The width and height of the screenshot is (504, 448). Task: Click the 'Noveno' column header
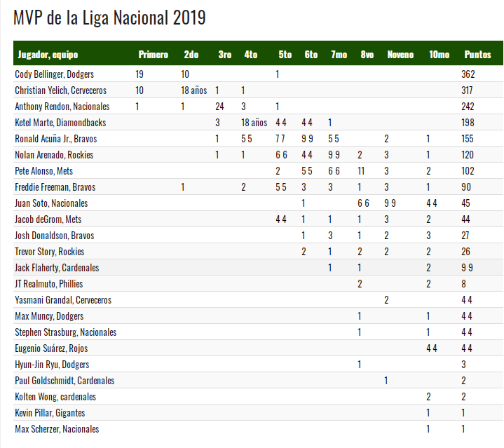pyautogui.click(x=400, y=55)
